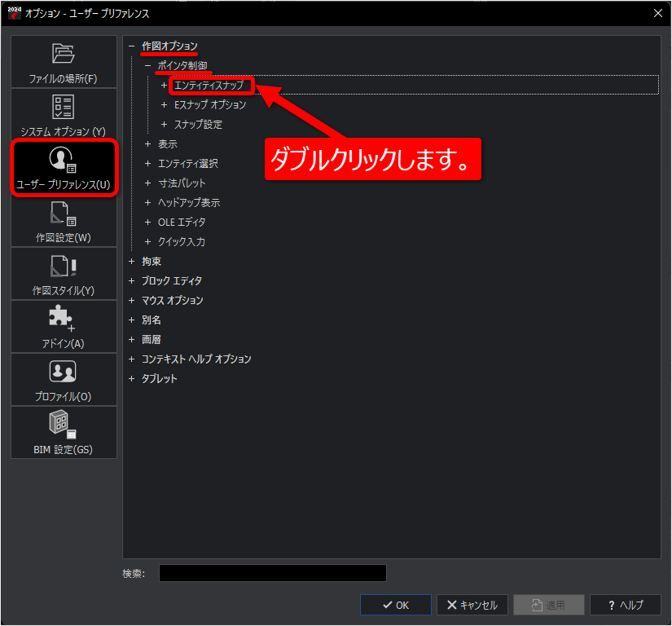
Task: Switch to the プロファイル page
Action: [x=64, y=379]
